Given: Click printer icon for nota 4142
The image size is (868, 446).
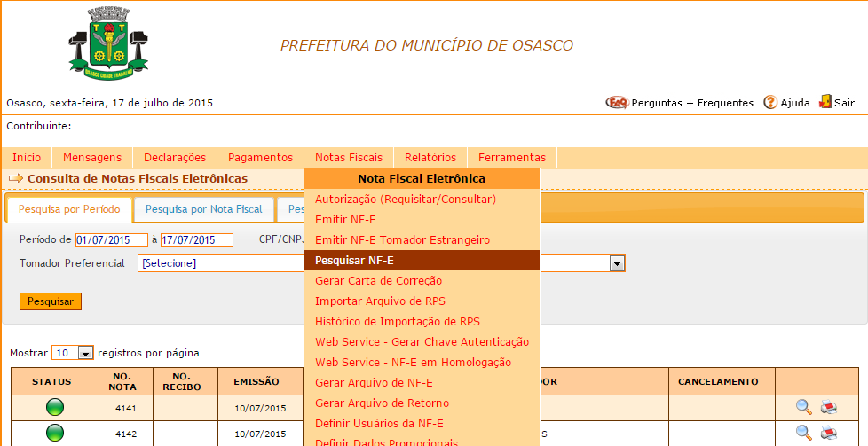Looking at the screenshot, I should (827, 433).
